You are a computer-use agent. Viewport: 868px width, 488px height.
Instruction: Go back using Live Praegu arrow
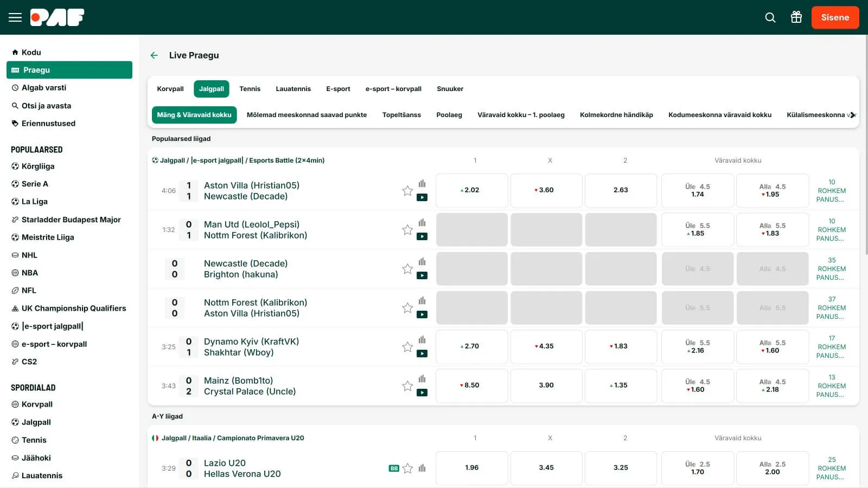click(x=154, y=55)
